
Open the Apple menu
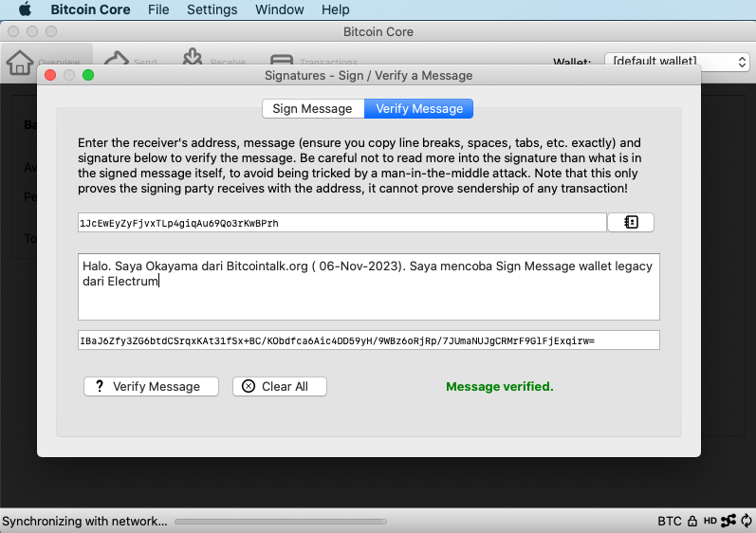pos(25,9)
